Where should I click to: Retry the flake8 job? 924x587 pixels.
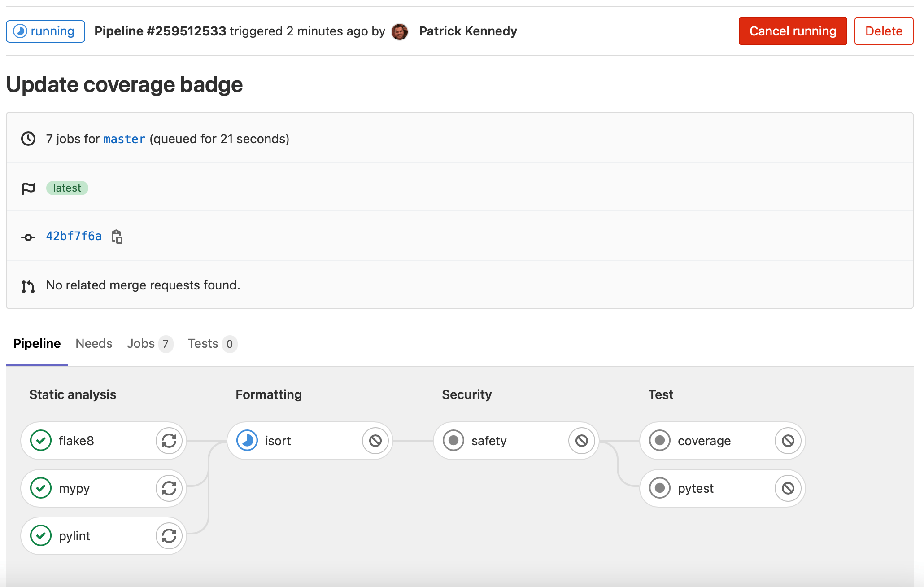169,441
